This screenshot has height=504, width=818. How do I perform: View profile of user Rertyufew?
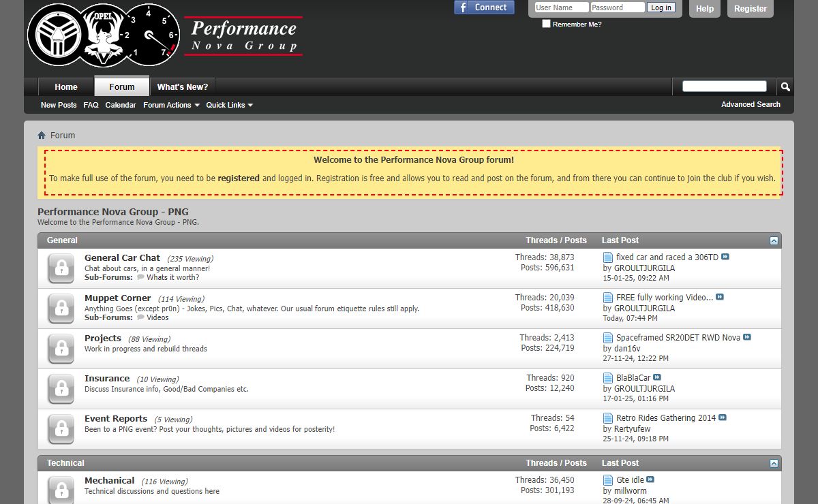(633, 429)
